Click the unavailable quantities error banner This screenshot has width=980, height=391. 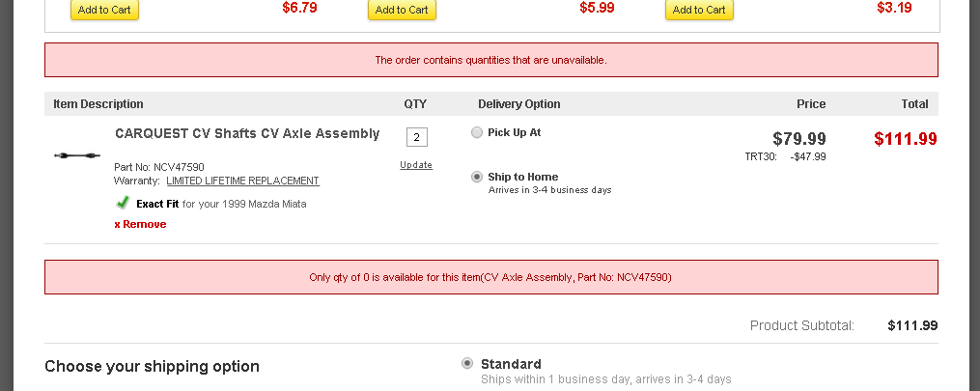pos(490,60)
